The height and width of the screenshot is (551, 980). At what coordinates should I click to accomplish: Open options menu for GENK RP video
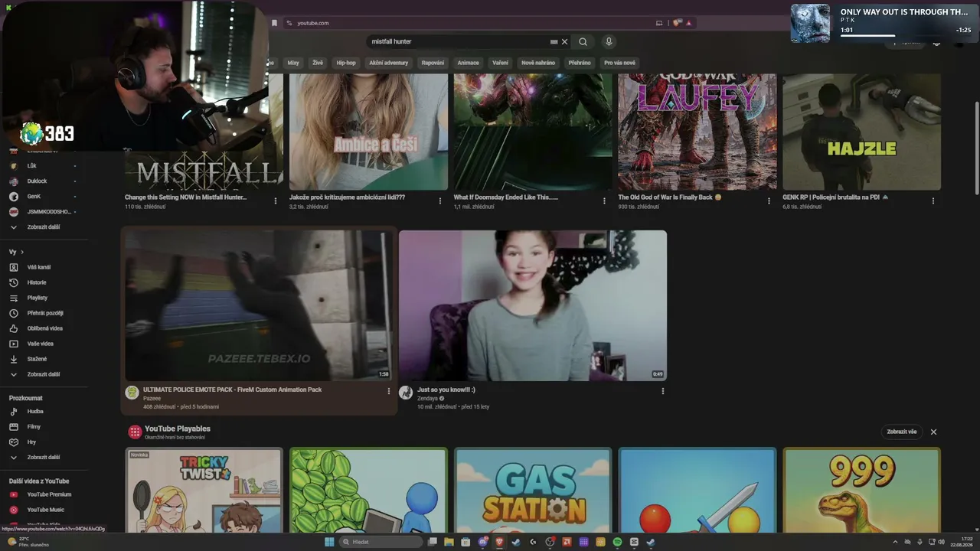pos(933,201)
